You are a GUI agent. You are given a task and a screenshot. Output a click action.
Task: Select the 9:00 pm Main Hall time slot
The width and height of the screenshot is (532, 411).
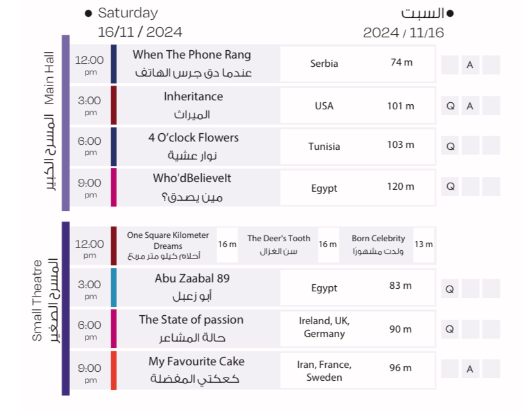click(90, 187)
